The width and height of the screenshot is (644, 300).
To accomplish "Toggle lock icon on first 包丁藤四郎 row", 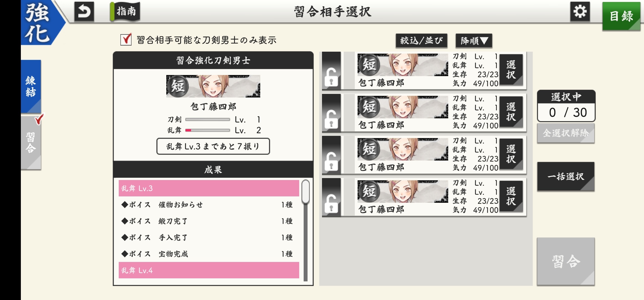I will click(331, 71).
